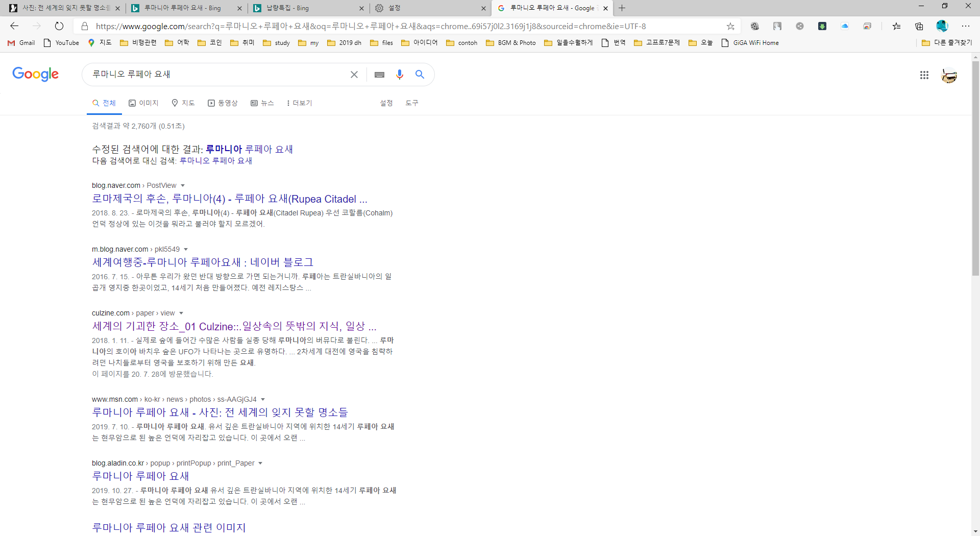
Task: Open result 로마제국의 후손, 루마니아(4)
Action: coord(230,199)
